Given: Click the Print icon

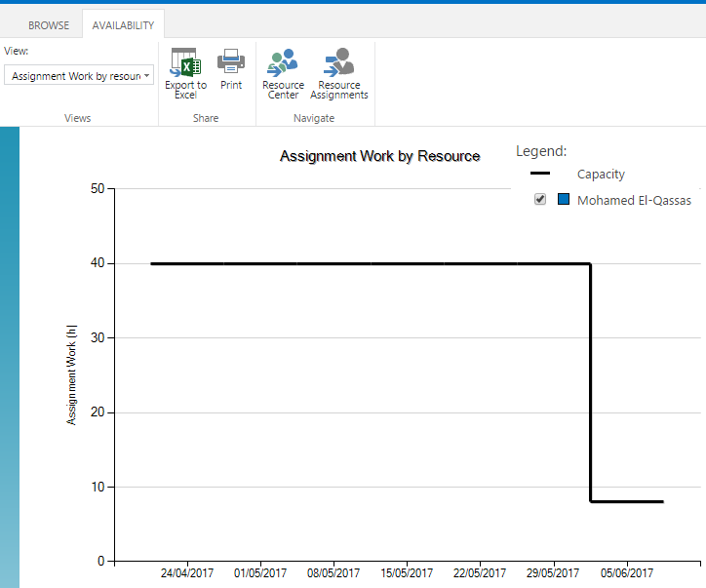Looking at the screenshot, I should click(x=231, y=61).
